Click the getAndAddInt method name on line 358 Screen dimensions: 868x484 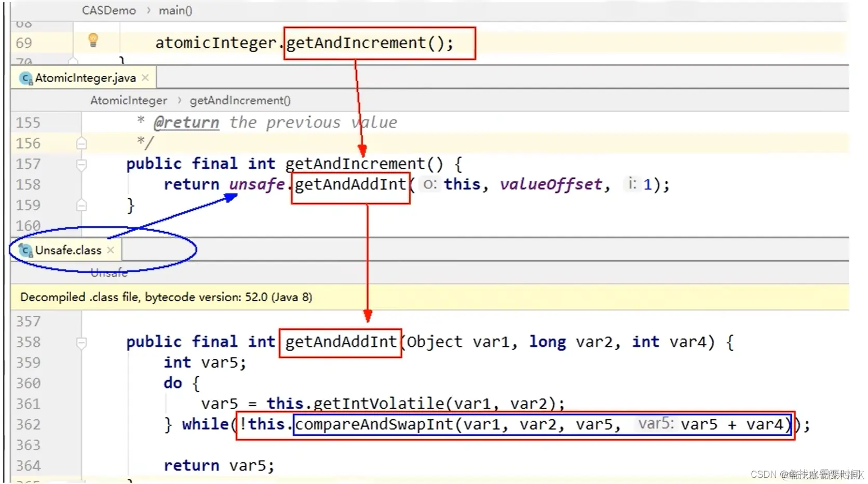tap(341, 342)
